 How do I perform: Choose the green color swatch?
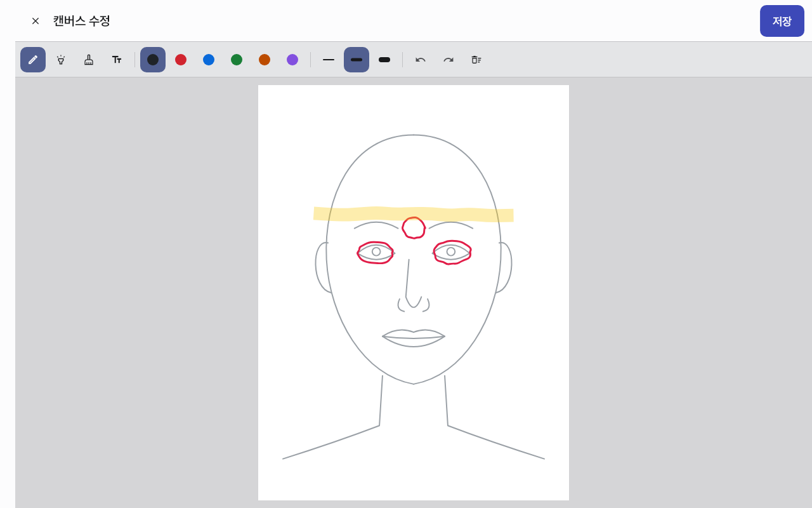point(237,60)
